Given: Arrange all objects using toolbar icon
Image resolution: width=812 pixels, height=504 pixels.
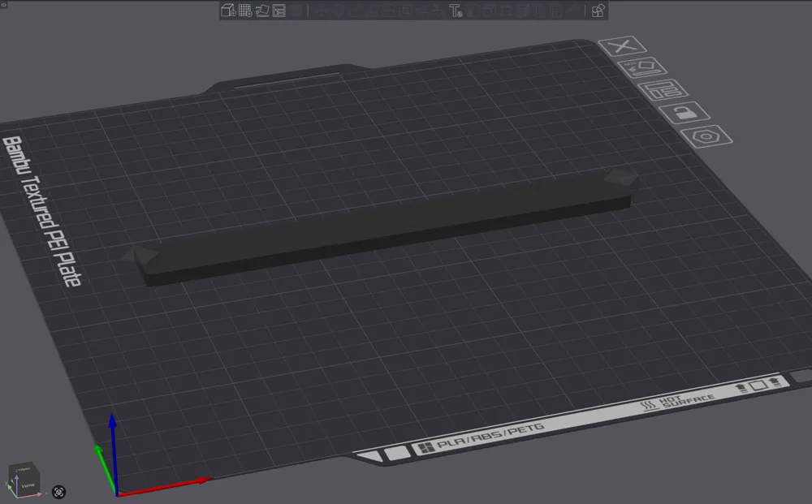Looking at the screenshot, I should coord(279,11).
